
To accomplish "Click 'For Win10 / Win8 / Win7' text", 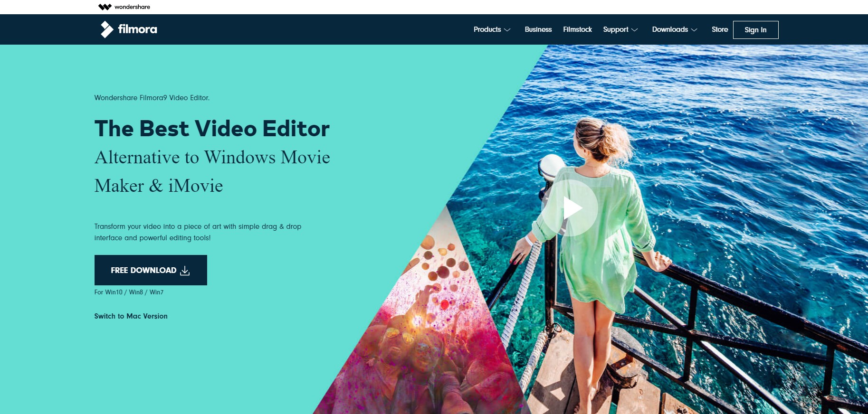I will [129, 292].
